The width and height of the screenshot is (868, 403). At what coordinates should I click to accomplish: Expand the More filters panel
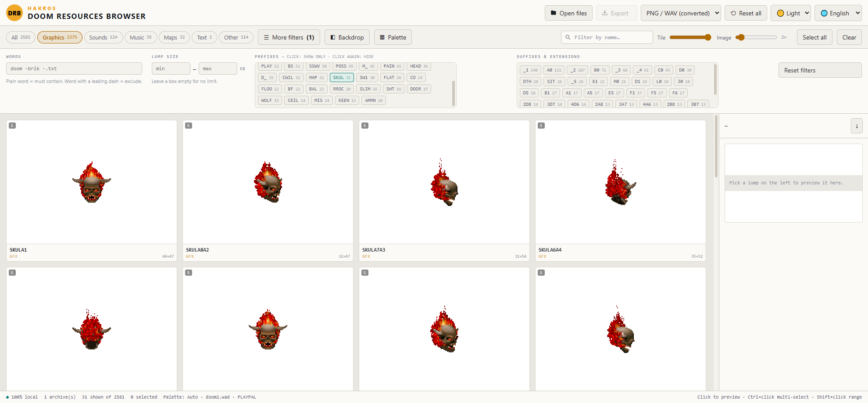tap(289, 37)
